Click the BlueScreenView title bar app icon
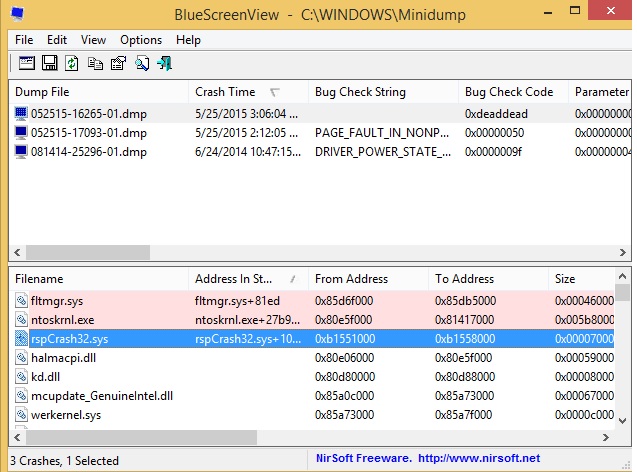 17,14
